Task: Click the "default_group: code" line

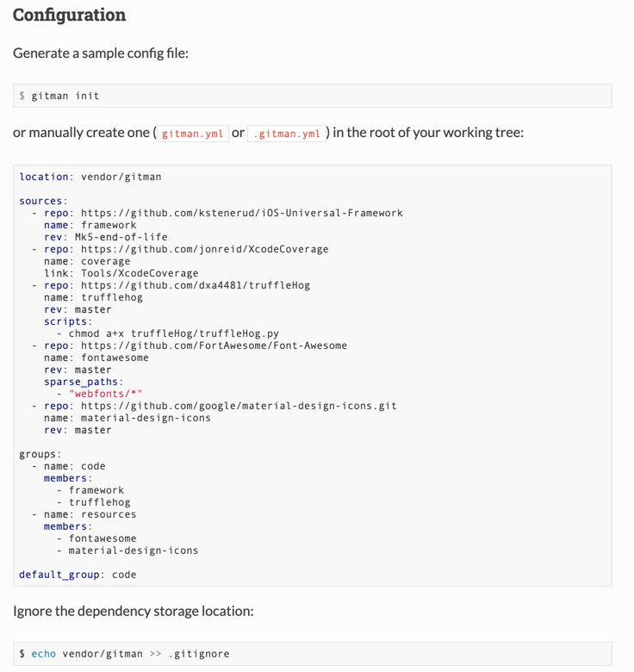Action: pyautogui.click(x=78, y=575)
